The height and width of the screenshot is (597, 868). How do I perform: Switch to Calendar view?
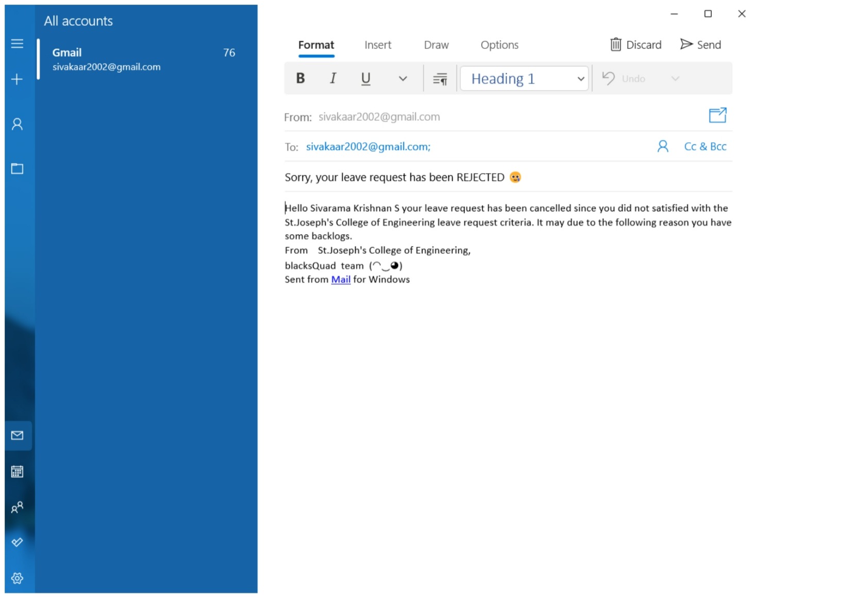[18, 471]
